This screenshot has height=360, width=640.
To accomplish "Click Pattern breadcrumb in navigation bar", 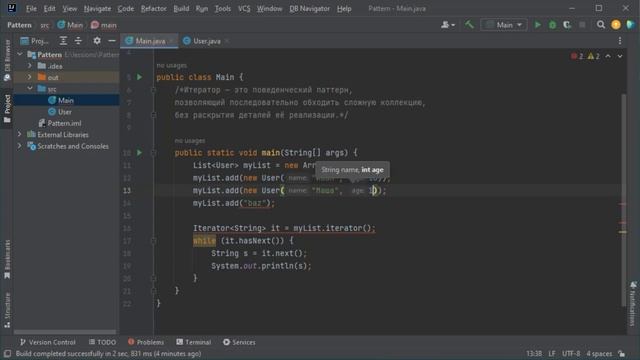I will pyautogui.click(x=19, y=25).
